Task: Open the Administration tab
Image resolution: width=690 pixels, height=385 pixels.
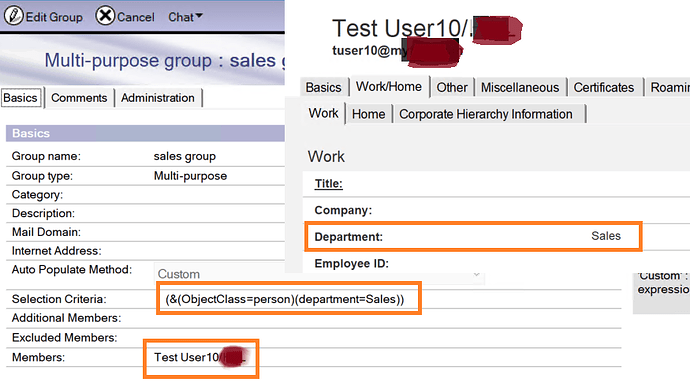Action: pos(158,98)
